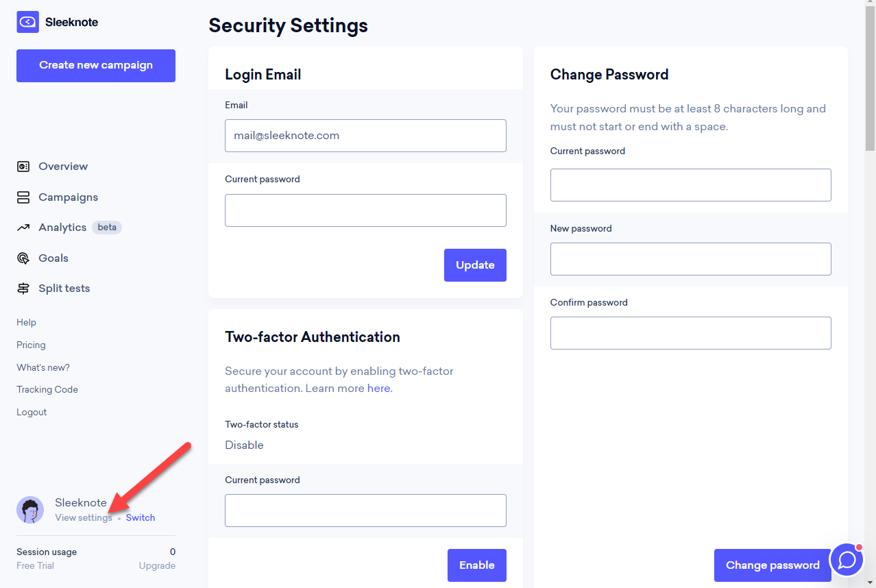This screenshot has width=876, height=588.
Task: Select Logout in the sidebar
Action: [x=32, y=413]
